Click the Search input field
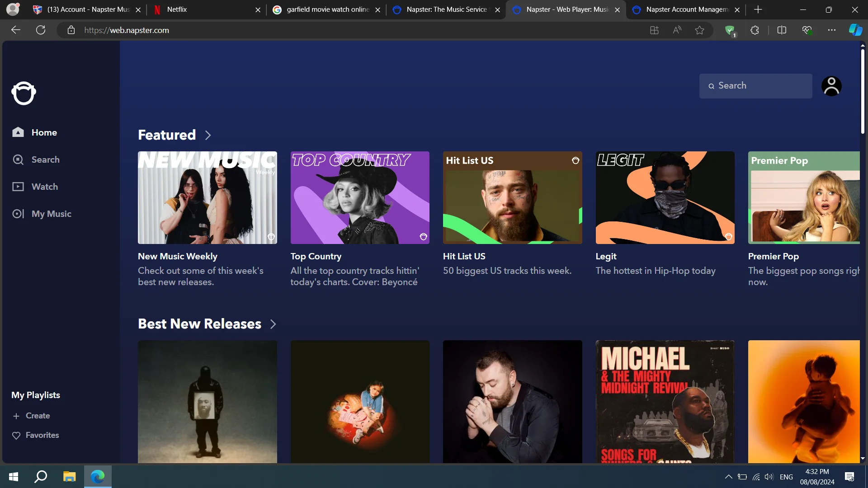The image size is (868, 488). coord(755,86)
